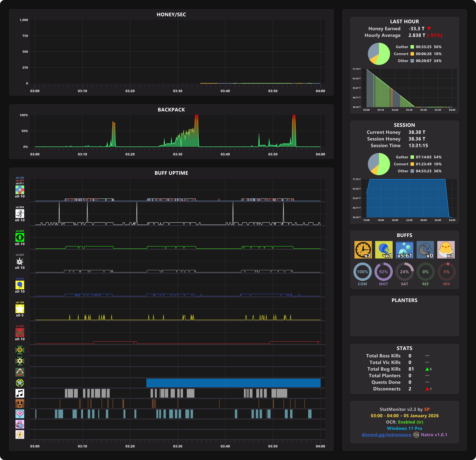
Task: Click the running figure haste icon
Action: tap(20, 214)
